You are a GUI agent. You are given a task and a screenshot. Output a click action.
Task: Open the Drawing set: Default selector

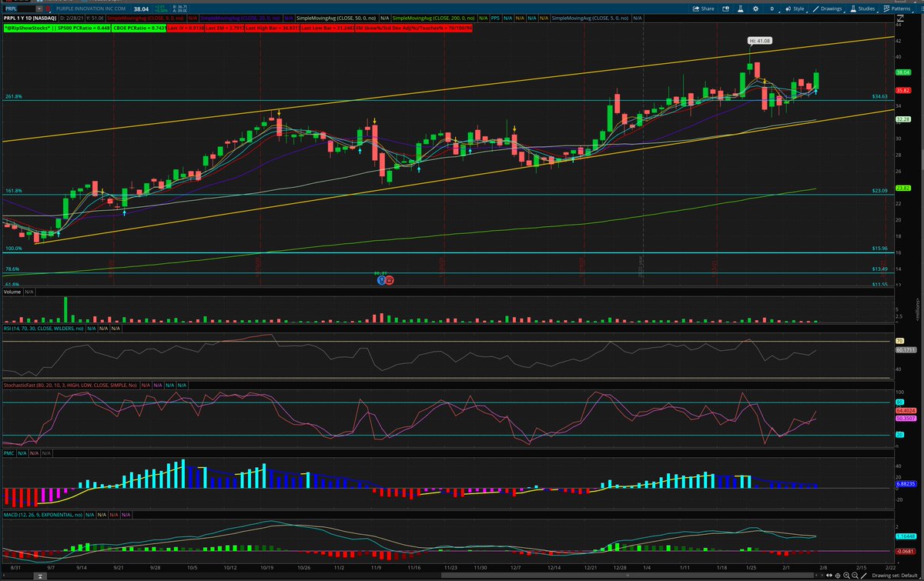point(896,575)
